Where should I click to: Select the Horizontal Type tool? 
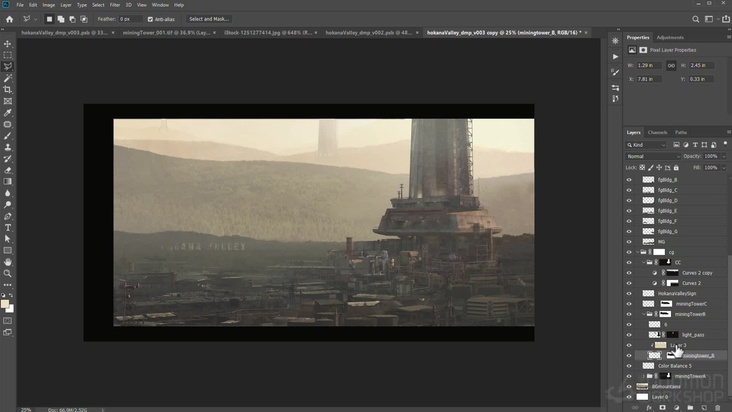pos(7,228)
